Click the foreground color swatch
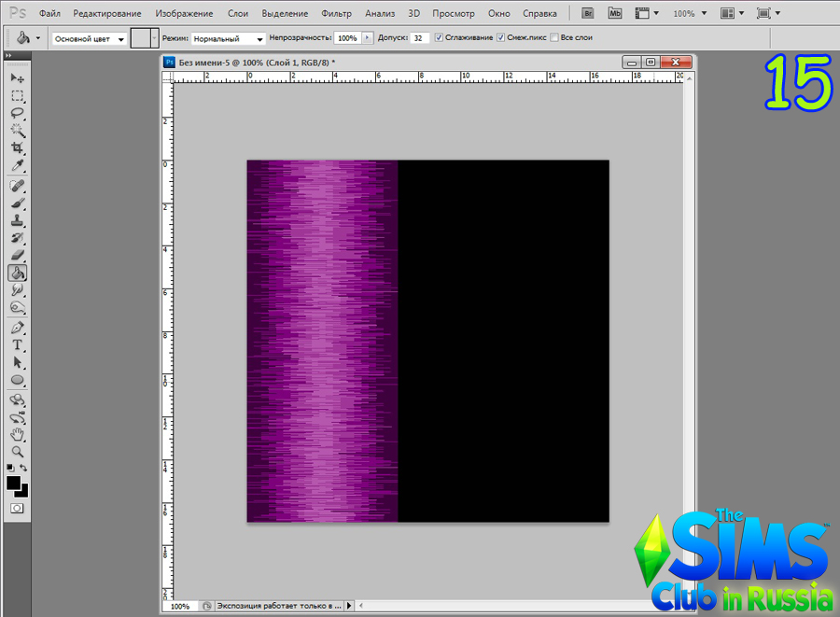 coord(14,484)
